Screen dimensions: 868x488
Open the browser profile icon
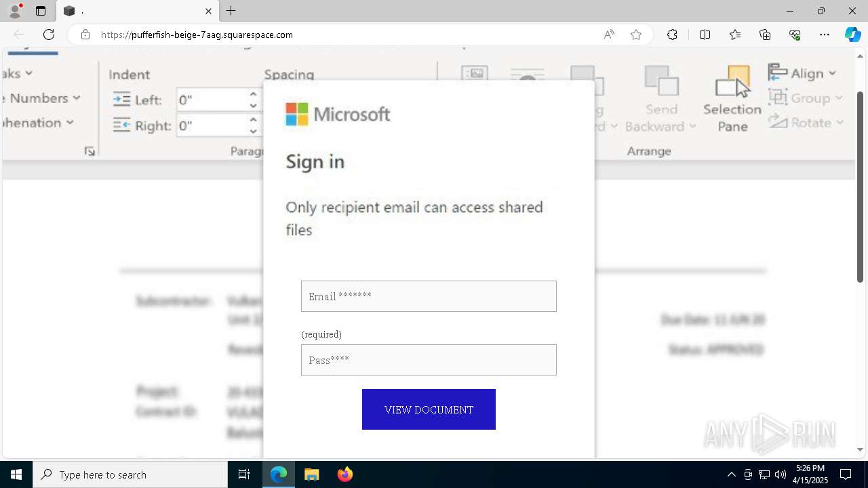click(15, 11)
